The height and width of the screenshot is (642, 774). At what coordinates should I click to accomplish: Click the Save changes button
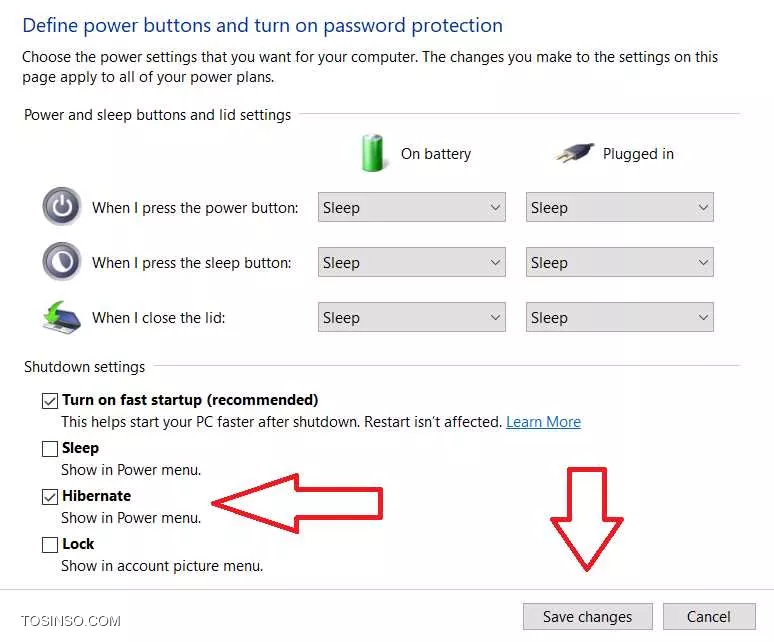click(587, 617)
